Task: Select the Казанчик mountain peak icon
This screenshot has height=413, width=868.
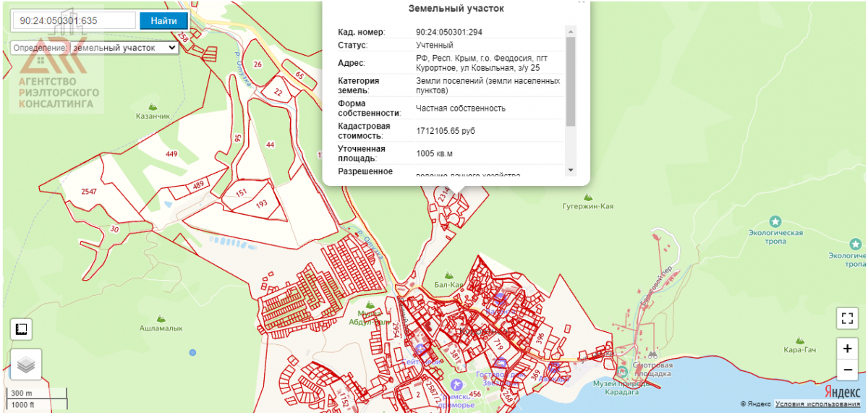Action: point(153,105)
